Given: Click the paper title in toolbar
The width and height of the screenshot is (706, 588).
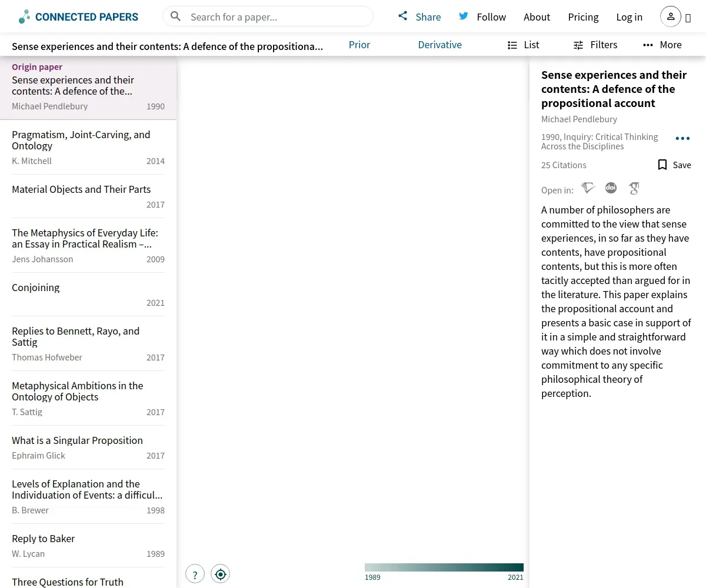Looking at the screenshot, I should coord(167,46).
